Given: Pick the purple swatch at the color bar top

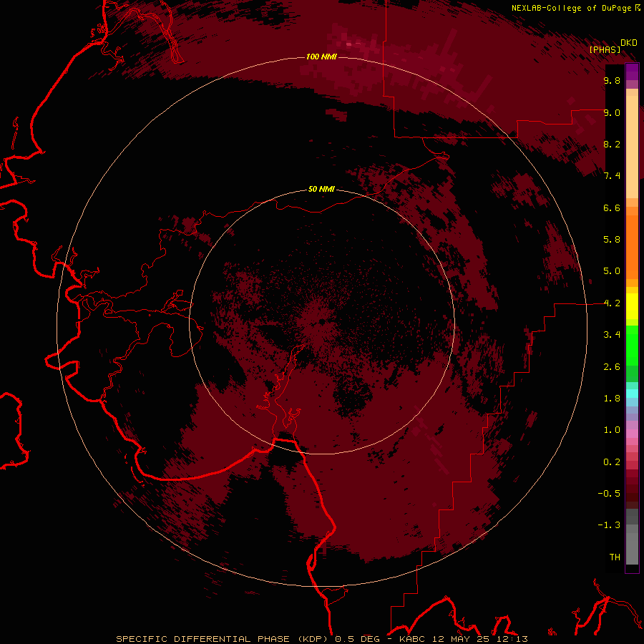Looking at the screenshot, I should (632, 72).
